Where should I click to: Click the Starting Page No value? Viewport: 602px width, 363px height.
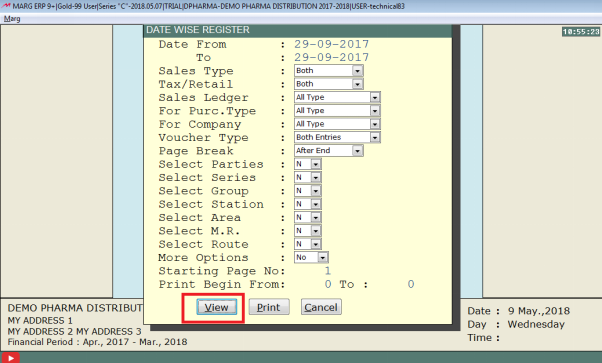327,271
